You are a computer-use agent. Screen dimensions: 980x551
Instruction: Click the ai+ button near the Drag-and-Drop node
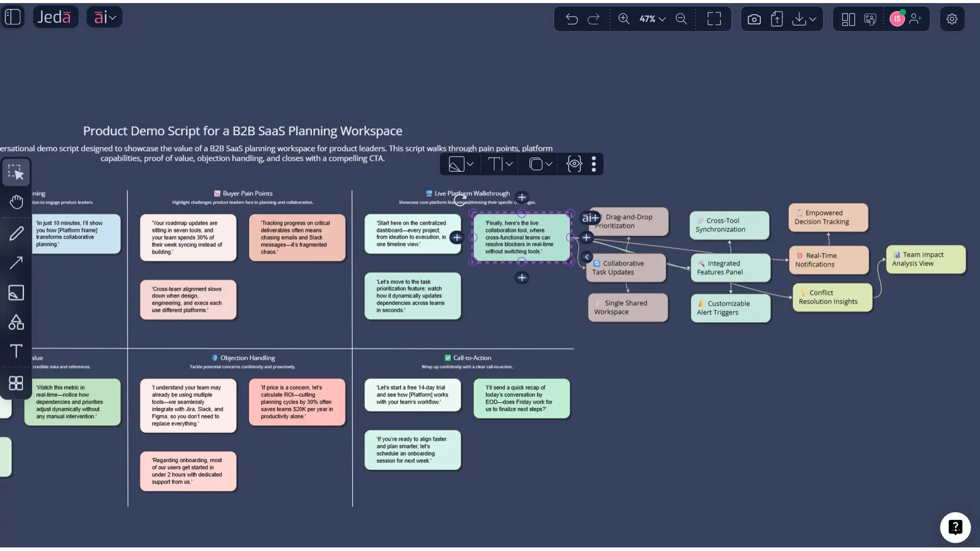click(x=591, y=217)
